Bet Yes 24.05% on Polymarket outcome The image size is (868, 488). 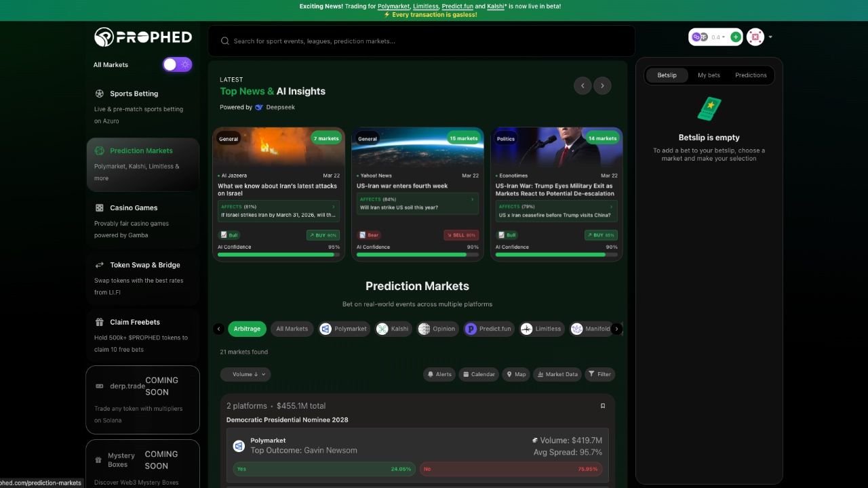[x=323, y=469]
